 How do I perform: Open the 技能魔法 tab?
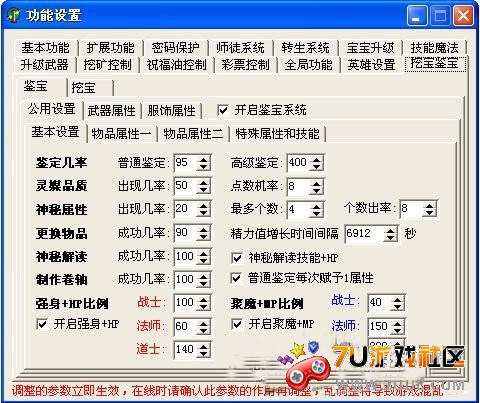click(x=434, y=48)
